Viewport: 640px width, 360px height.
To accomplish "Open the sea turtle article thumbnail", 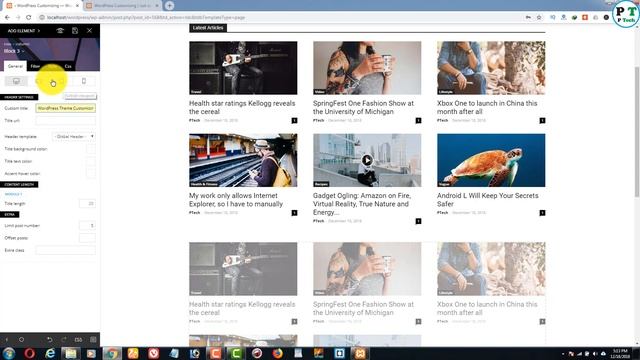I will point(491,160).
